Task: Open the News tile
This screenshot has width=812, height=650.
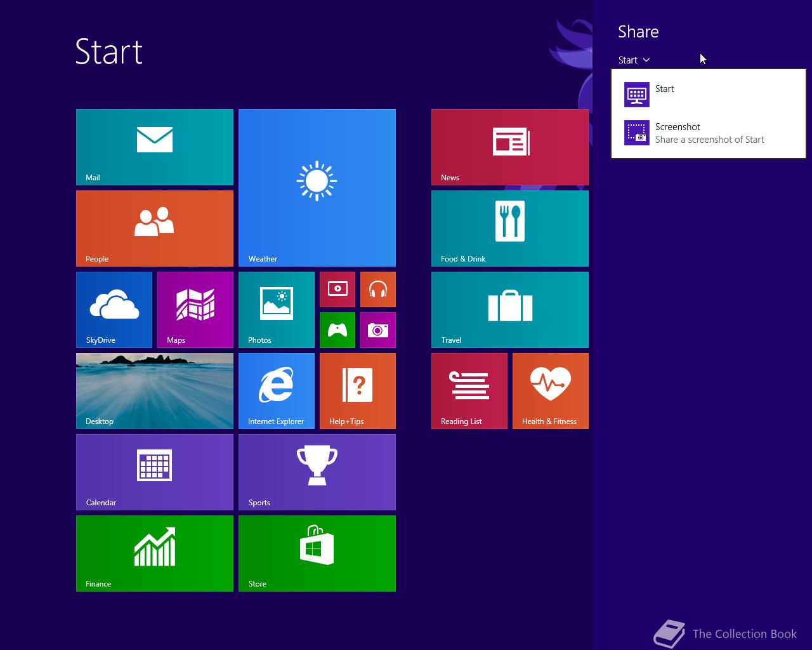Action: 510,147
